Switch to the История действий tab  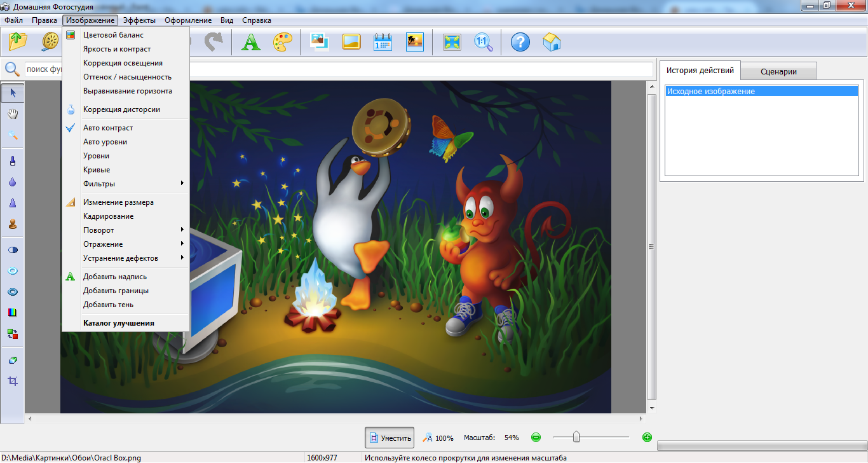(x=700, y=71)
